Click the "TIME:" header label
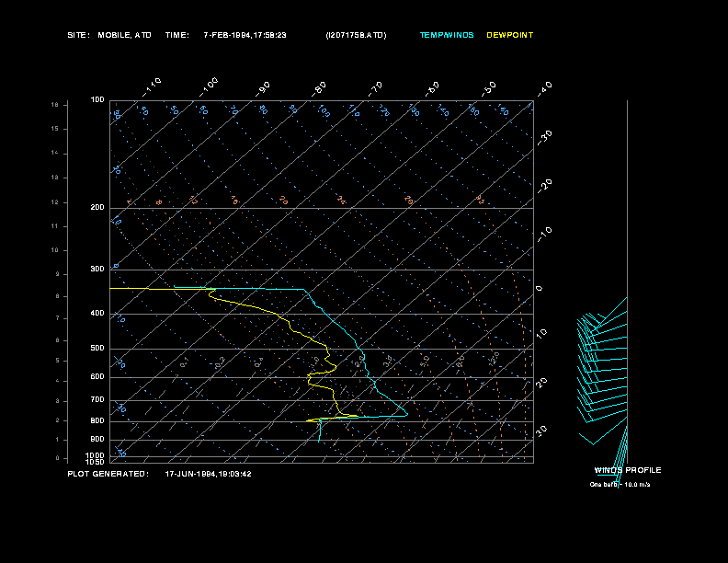Screen dimensions: 728x563 point(177,35)
